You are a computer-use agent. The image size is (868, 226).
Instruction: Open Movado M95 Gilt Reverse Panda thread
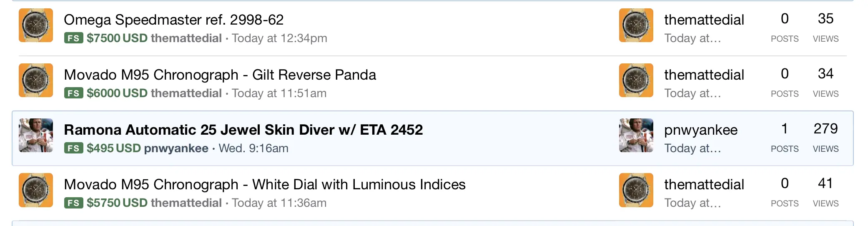(x=220, y=75)
